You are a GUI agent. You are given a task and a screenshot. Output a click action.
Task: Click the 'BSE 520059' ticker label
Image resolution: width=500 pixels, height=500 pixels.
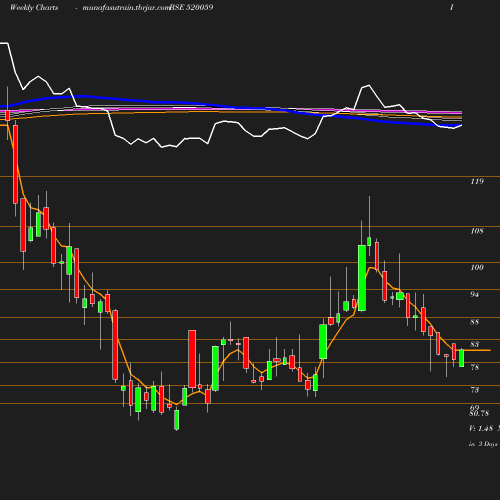coord(192,8)
